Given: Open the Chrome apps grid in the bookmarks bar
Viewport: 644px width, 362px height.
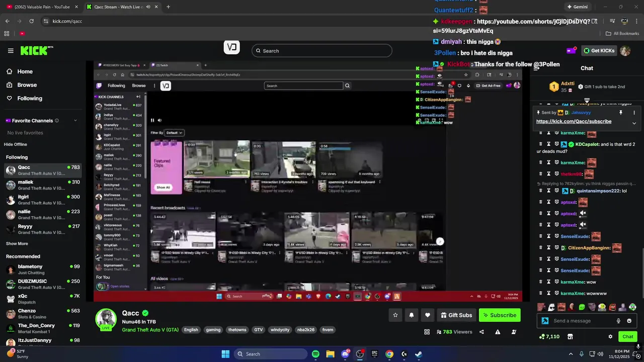Looking at the screenshot, I should coord(7,34).
